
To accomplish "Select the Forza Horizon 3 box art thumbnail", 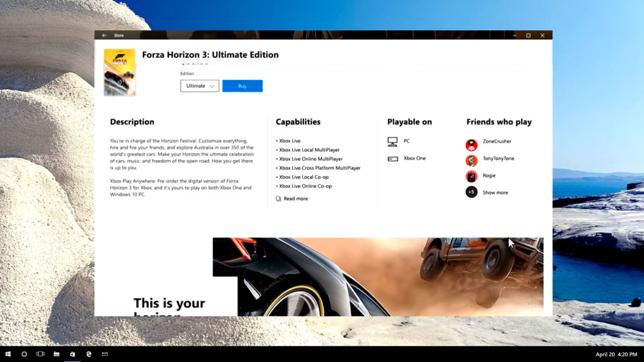I will pos(120,72).
